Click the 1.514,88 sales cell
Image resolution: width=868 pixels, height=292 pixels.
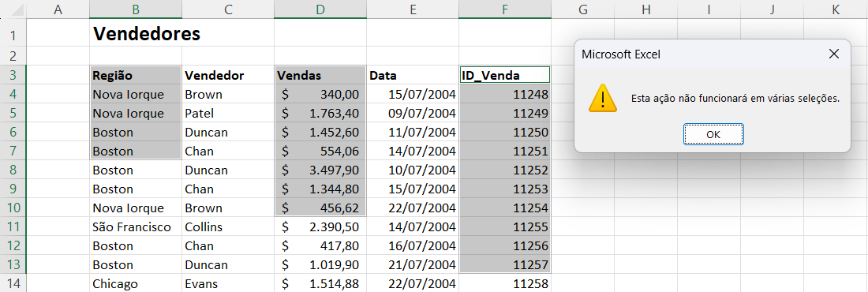[x=320, y=283]
